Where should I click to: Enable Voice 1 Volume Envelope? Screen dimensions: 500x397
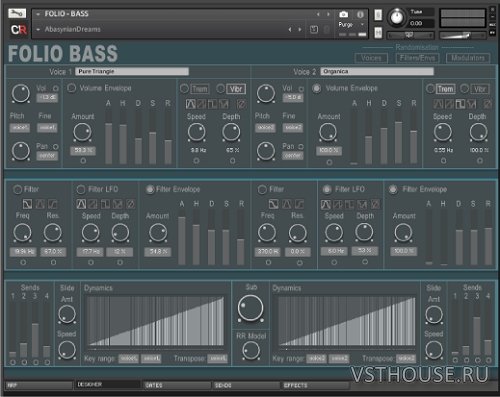pyautogui.click(x=71, y=88)
